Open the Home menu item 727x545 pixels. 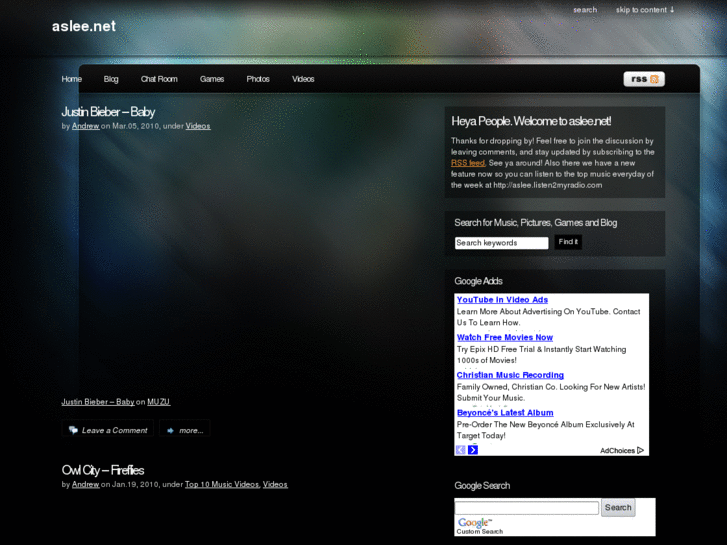click(x=71, y=79)
